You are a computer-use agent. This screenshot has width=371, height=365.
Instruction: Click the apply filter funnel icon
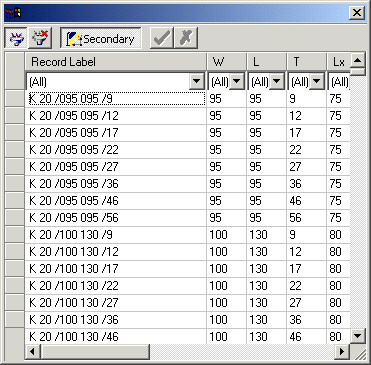(x=16, y=38)
